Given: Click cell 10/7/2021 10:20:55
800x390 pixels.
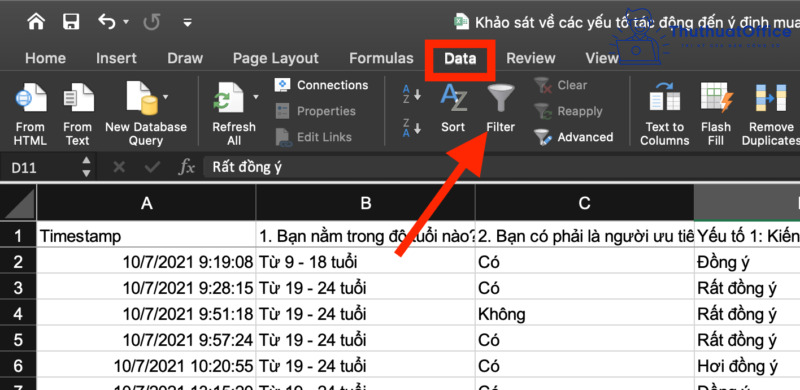Looking at the screenshot, I should [146, 365].
